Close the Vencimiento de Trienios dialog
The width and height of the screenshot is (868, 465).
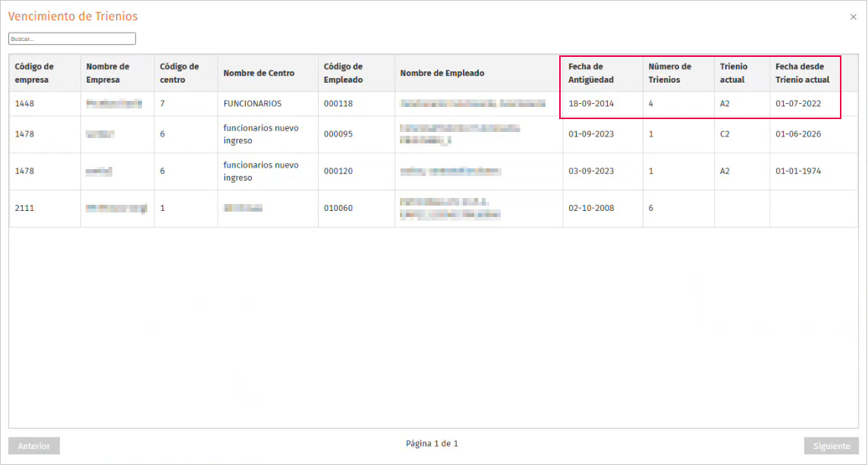pyautogui.click(x=853, y=17)
